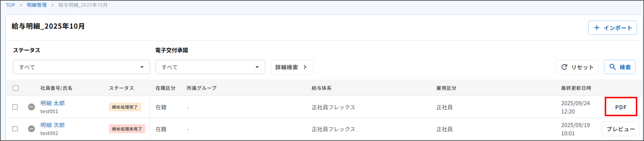Click the magnifier icon on 検索 button
The width and height of the screenshot is (644, 141).
[612, 67]
